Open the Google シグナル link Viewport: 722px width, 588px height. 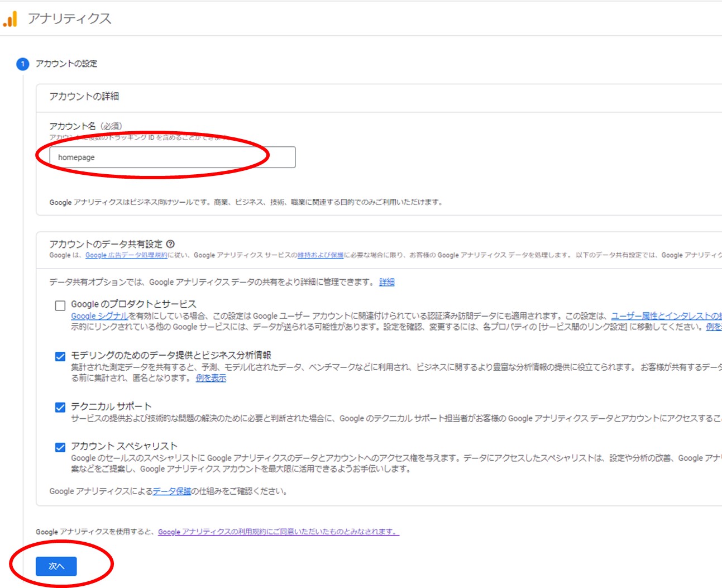100,316
